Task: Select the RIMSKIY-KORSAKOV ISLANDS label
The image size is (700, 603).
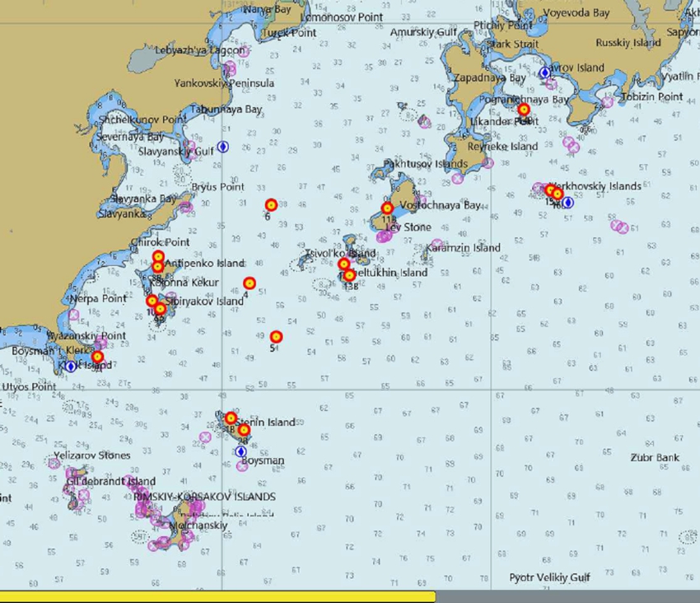Action: [x=204, y=498]
